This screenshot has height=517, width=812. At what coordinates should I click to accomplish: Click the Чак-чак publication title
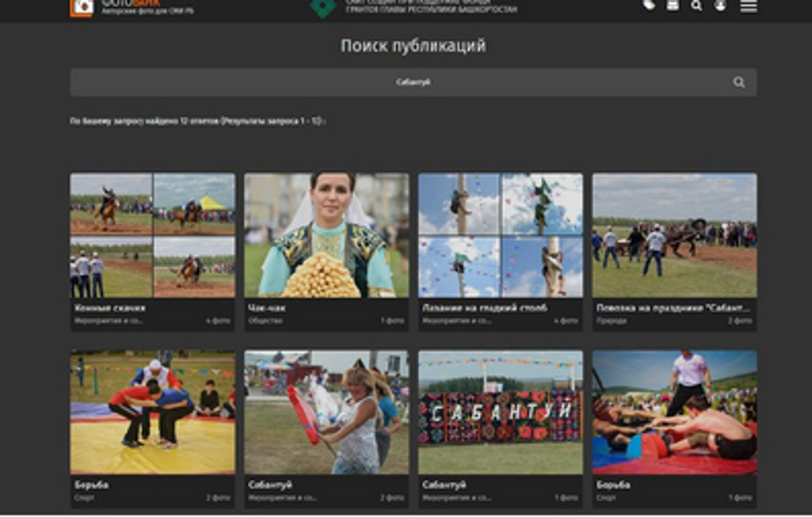coord(267,308)
